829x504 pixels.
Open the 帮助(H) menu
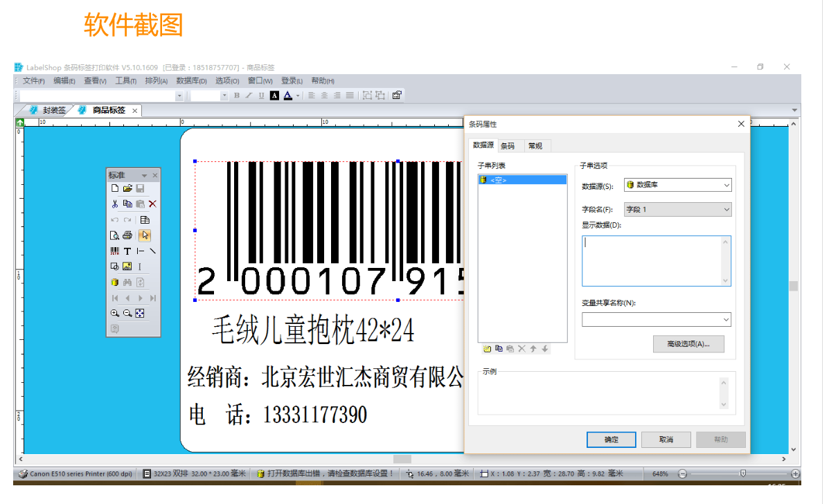click(323, 81)
